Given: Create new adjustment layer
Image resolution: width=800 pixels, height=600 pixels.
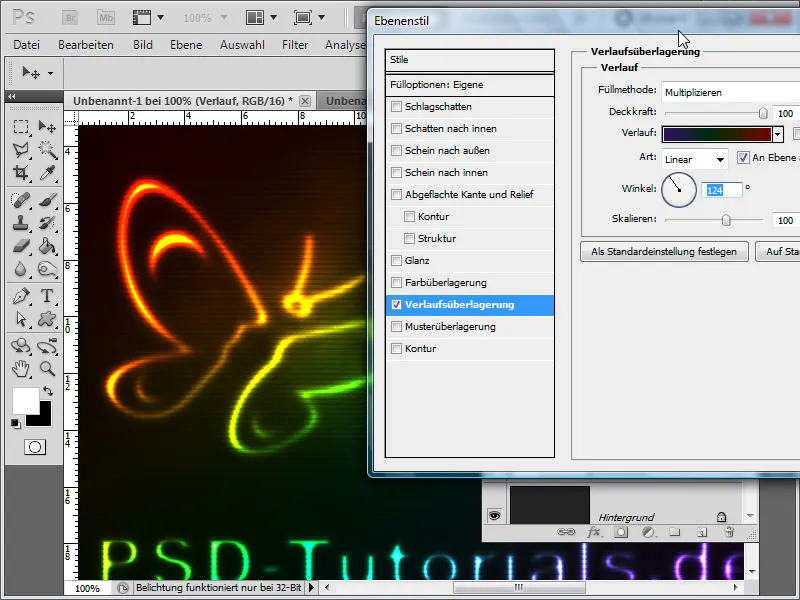Looking at the screenshot, I should pyautogui.click(x=648, y=532).
